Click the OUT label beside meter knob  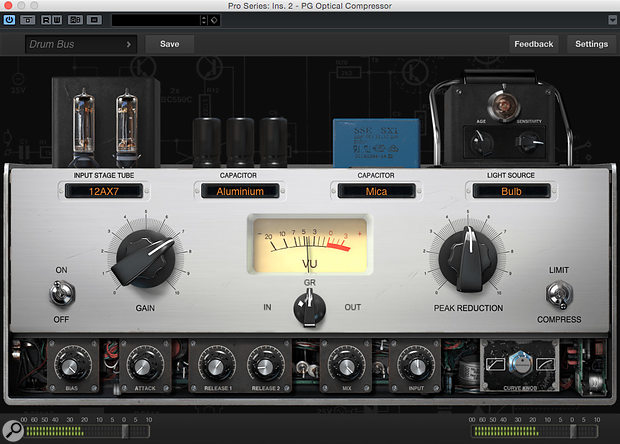[x=352, y=307]
